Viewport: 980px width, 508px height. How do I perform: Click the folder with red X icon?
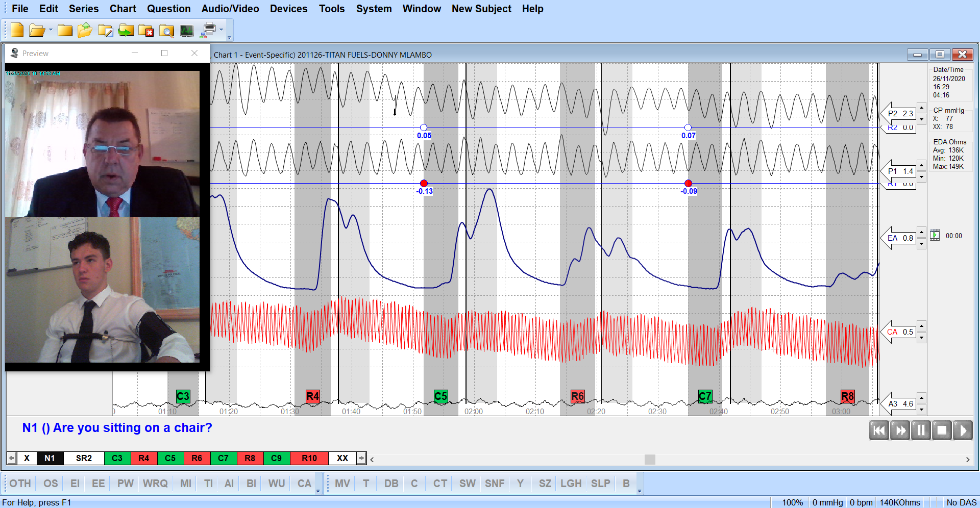(x=146, y=31)
